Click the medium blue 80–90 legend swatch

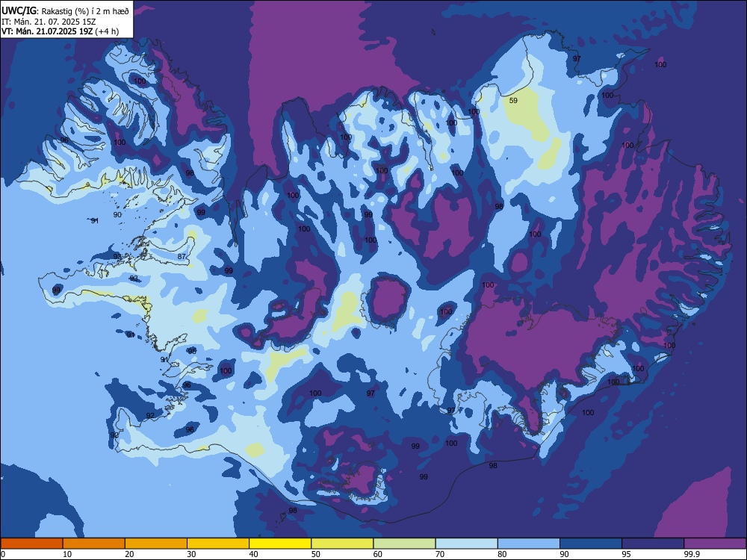tap(529, 544)
